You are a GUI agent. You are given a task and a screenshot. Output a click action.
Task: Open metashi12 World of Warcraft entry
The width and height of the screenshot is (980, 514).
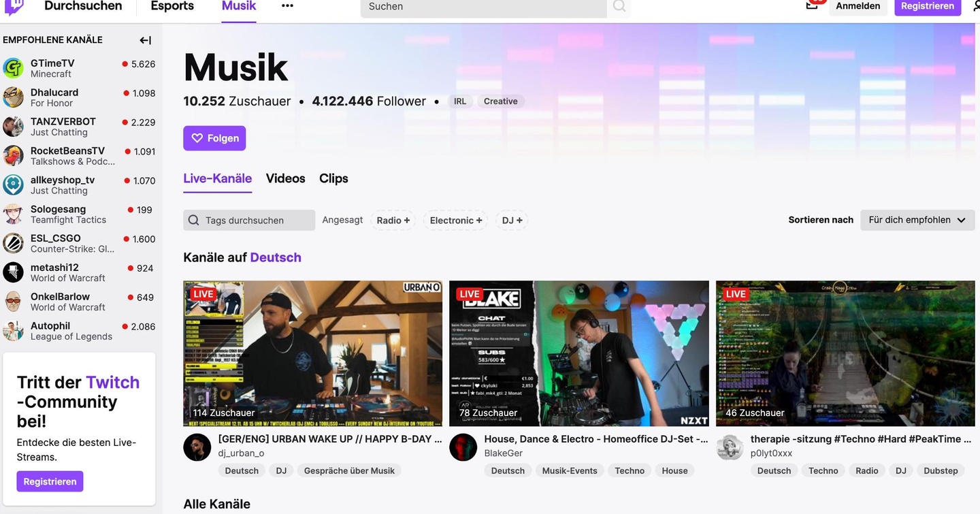pyautogui.click(x=81, y=272)
